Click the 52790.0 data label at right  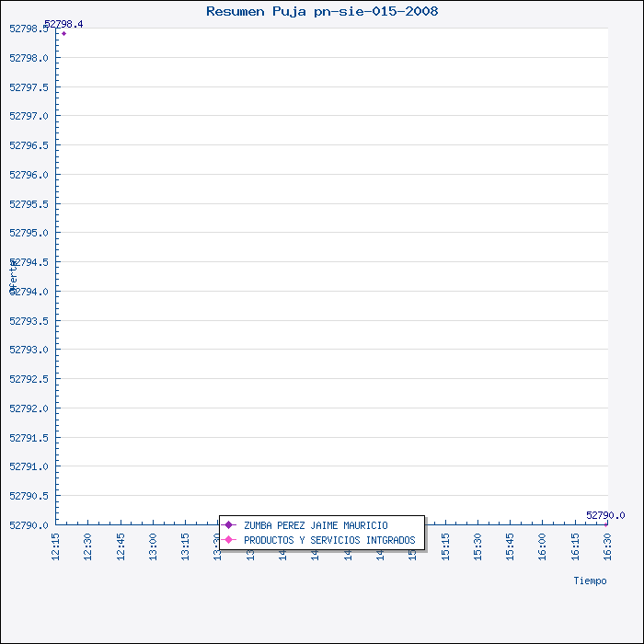point(604,515)
